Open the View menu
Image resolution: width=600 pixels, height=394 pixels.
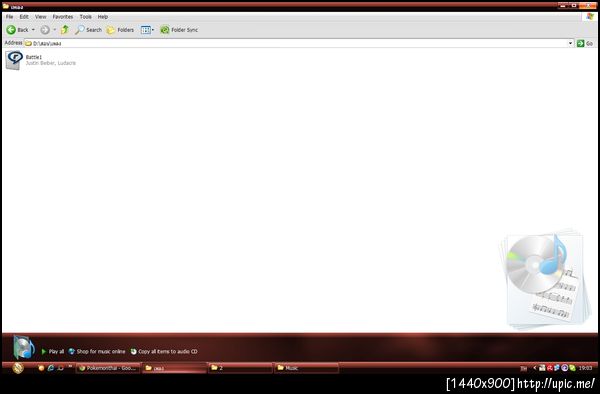click(41, 17)
